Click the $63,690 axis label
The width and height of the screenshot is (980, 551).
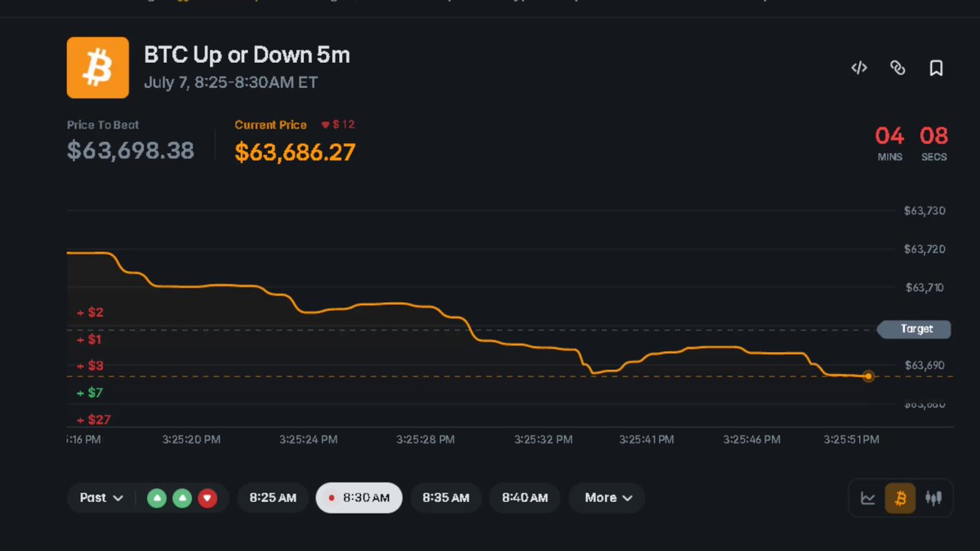tap(924, 365)
